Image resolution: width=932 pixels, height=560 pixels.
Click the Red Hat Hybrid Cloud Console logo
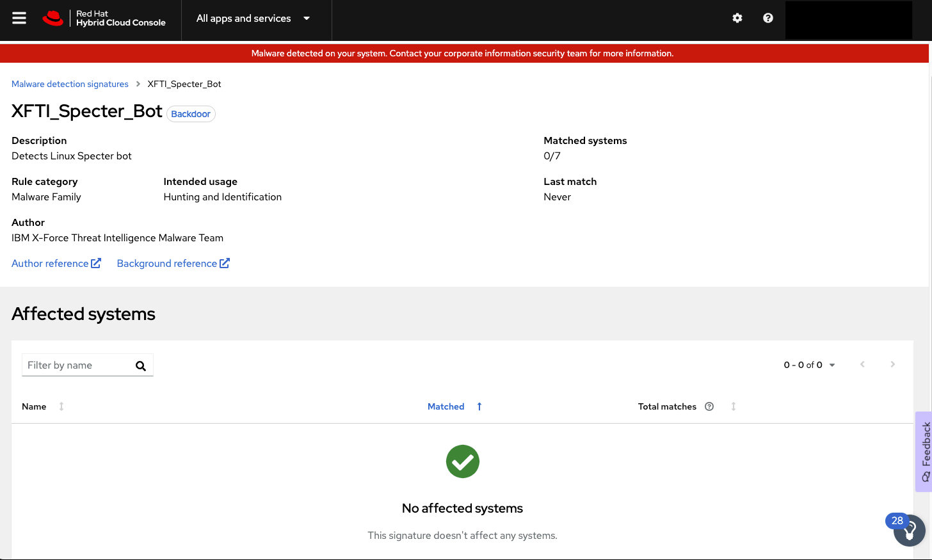pos(104,19)
